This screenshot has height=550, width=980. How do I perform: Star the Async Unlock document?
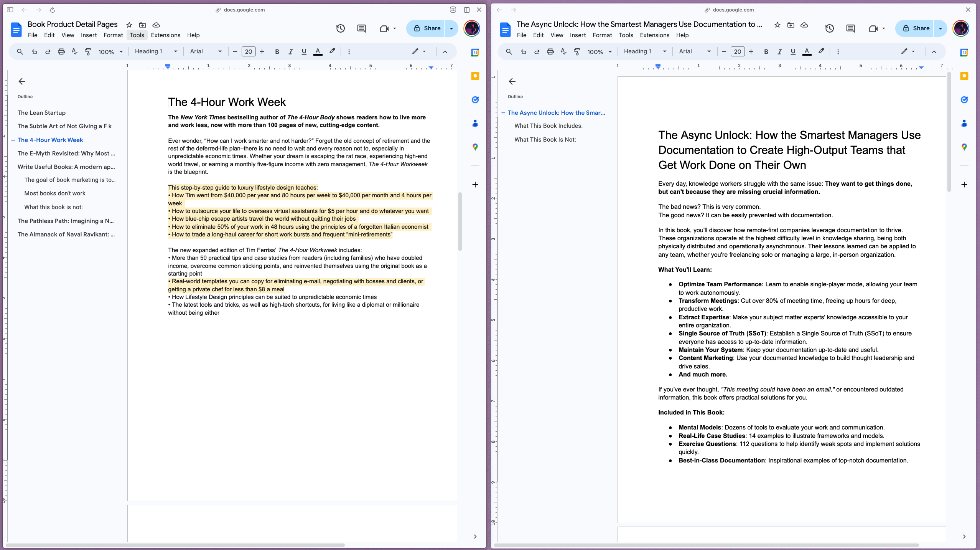pyautogui.click(x=777, y=25)
